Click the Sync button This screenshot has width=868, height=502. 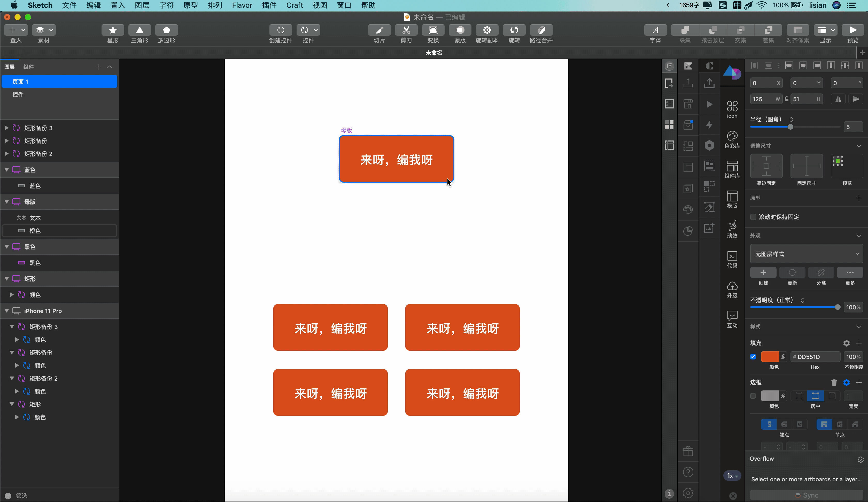pyautogui.click(x=806, y=495)
